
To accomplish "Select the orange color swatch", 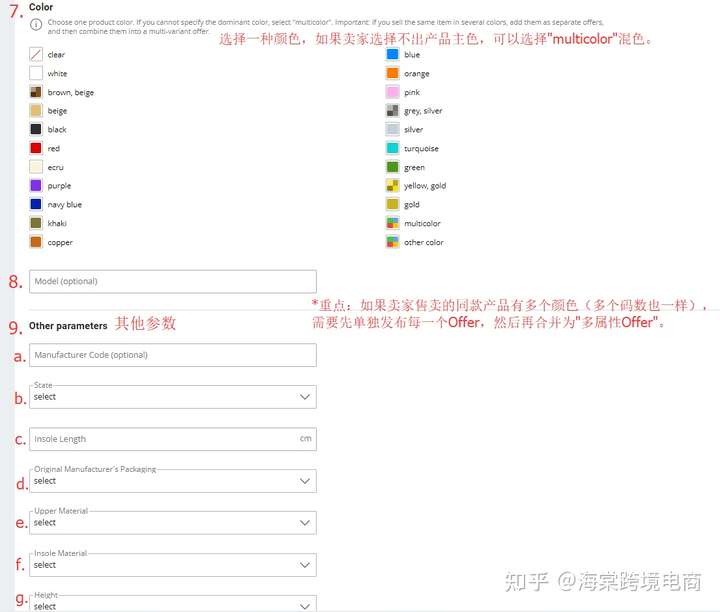I will tap(393, 73).
